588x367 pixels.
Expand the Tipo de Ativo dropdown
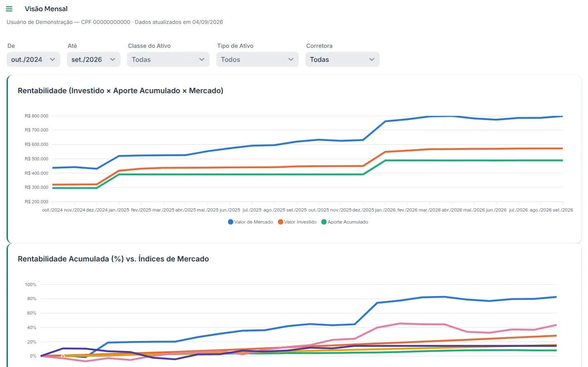coord(257,59)
